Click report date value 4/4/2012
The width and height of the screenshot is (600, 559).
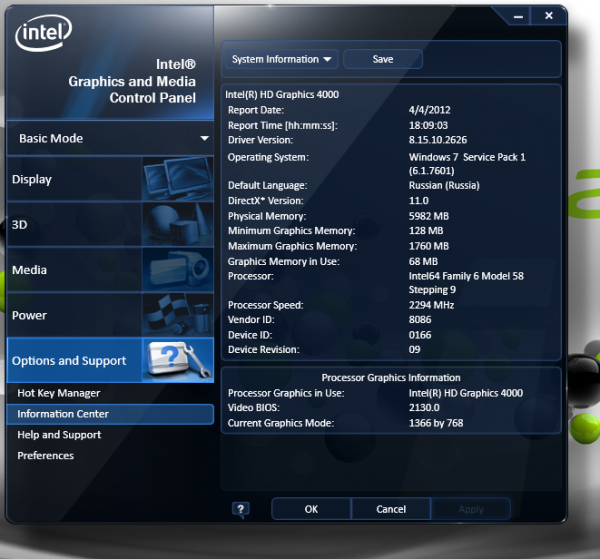tap(429, 110)
